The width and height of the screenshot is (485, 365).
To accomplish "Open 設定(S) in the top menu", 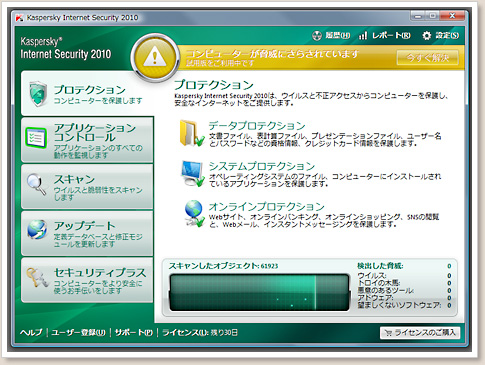I will (x=447, y=35).
